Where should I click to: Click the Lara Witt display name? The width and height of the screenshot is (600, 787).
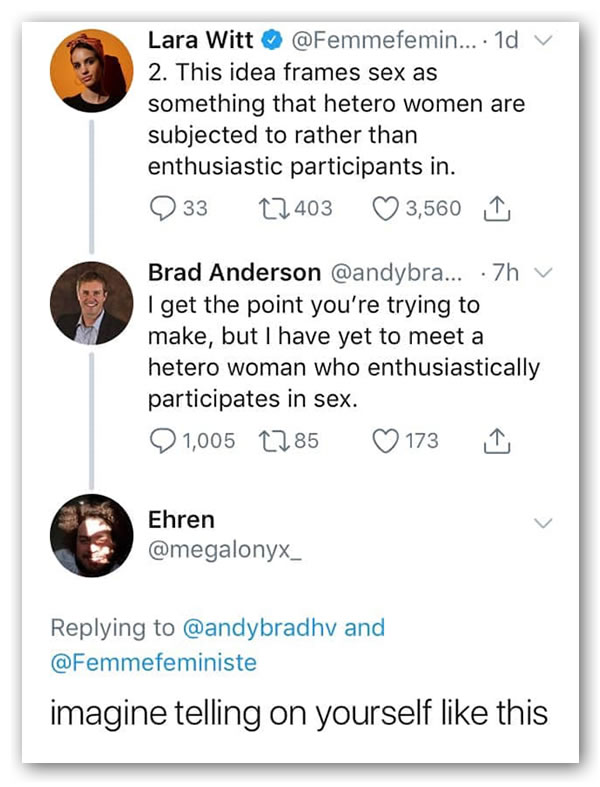(x=200, y=41)
